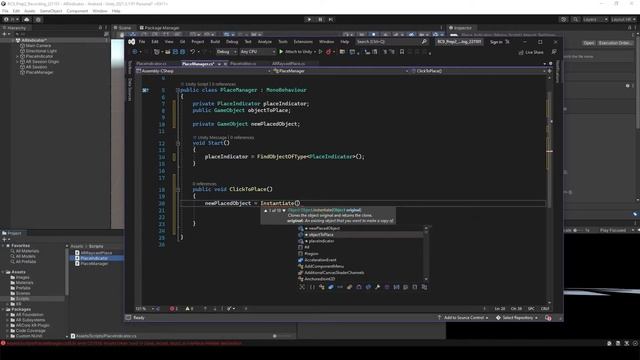
Task: Click error count indicator in editor footer
Action: (173, 309)
